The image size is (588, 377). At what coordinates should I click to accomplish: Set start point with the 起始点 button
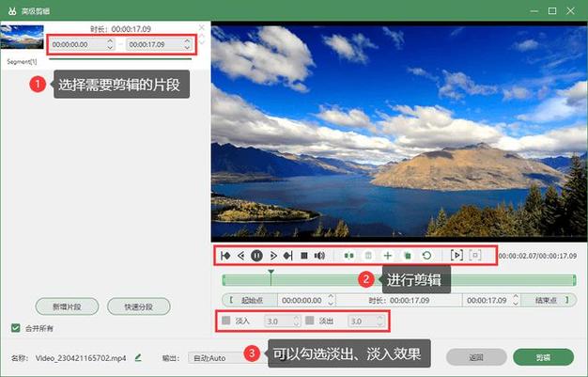(250, 300)
